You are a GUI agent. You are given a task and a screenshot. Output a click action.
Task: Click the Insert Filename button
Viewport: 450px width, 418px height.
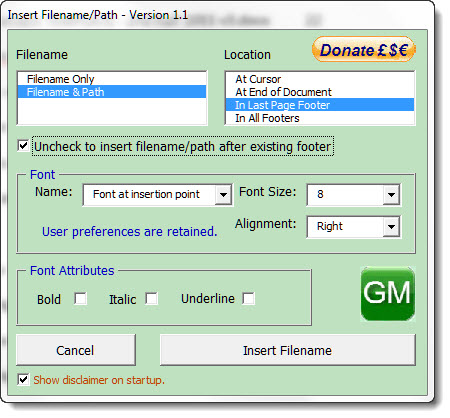pyautogui.click(x=288, y=350)
